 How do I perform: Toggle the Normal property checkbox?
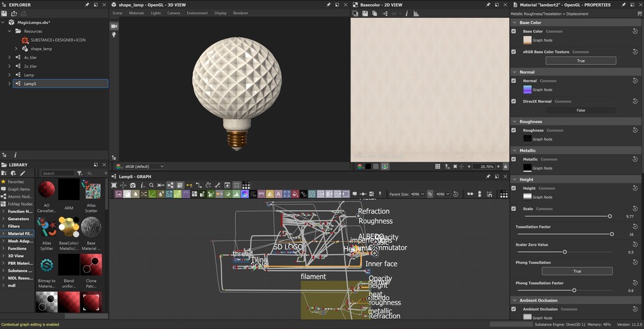pyautogui.click(x=513, y=81)
